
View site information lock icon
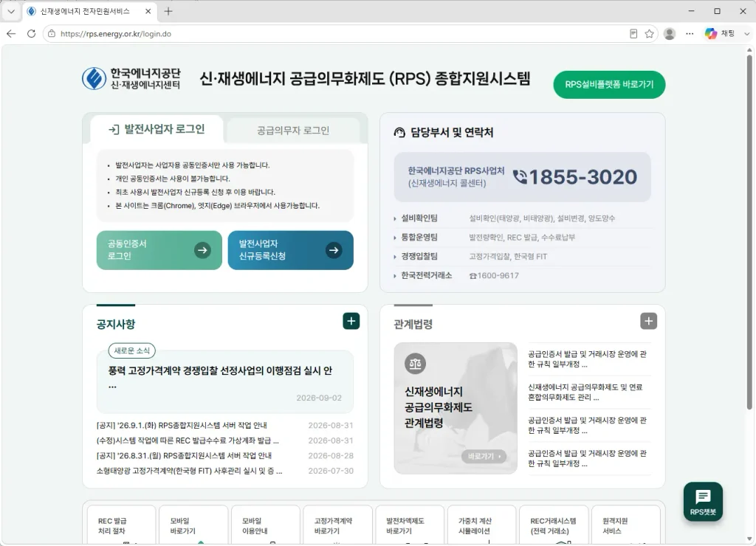52,34
